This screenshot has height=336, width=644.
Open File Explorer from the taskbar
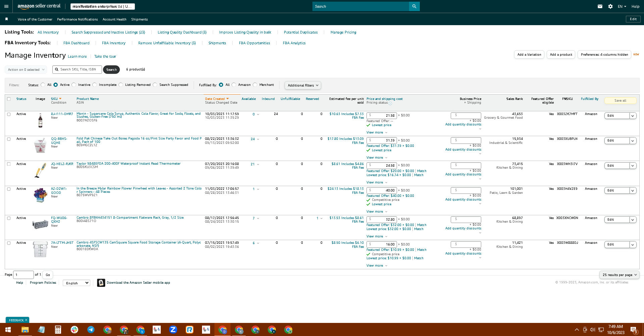25,330
